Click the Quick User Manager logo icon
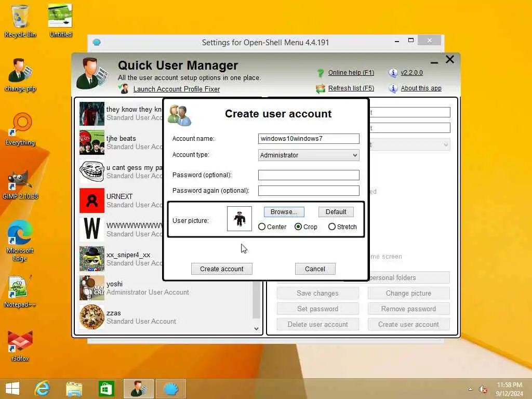The width and height of the screenshot is (532, 399). pos(92,74)
